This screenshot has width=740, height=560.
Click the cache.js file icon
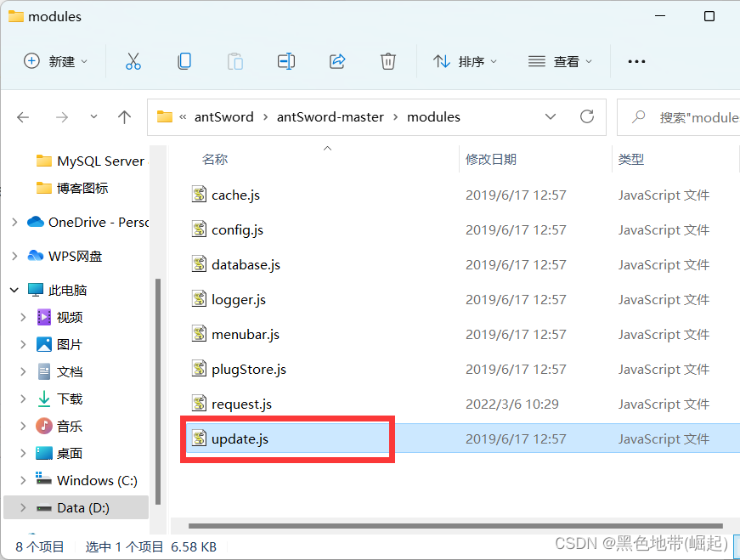[x=199, y=195]
